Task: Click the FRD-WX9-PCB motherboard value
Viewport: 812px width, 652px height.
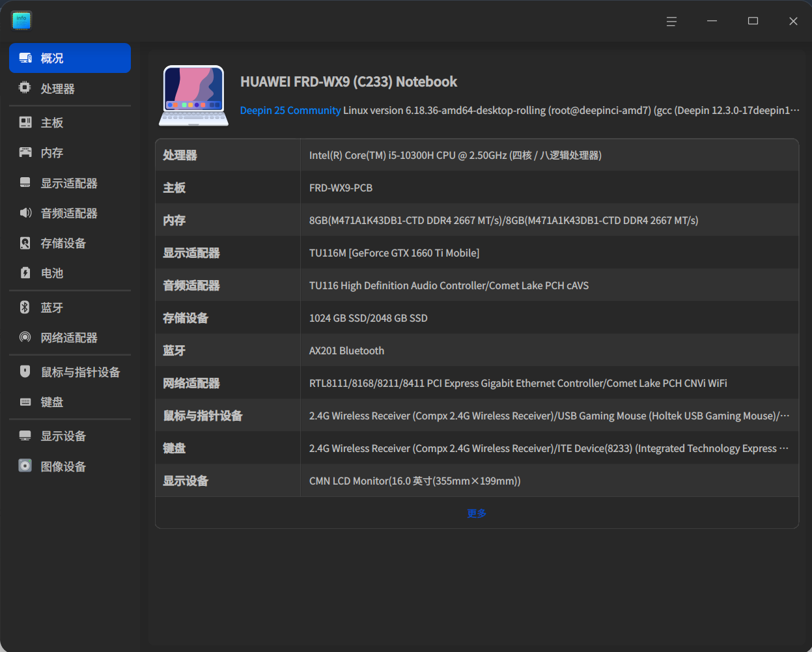Action: coord(341,188)
